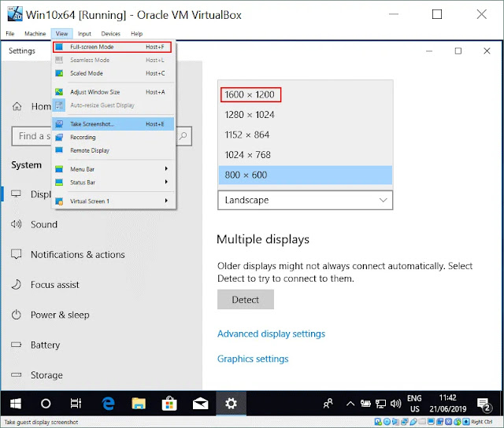Image resolution: width=504 pixels, height=428 pixels.
Task: Open the Landscape orientation dropdown
Action: [x=305, y=200]
